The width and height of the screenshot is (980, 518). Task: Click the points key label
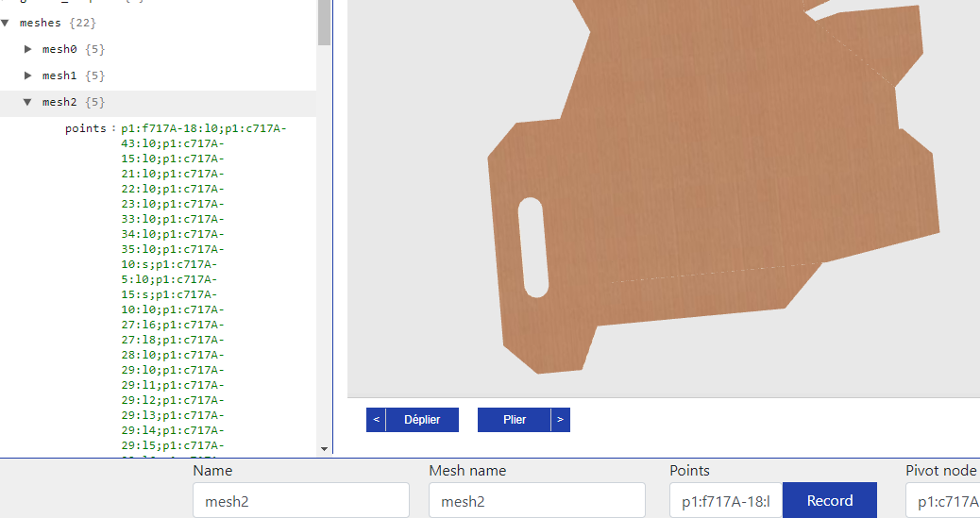click(86, 128)
